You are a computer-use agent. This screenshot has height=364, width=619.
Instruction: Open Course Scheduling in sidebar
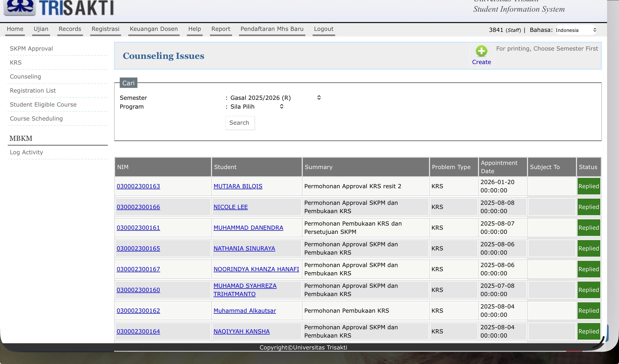(36, 119)
